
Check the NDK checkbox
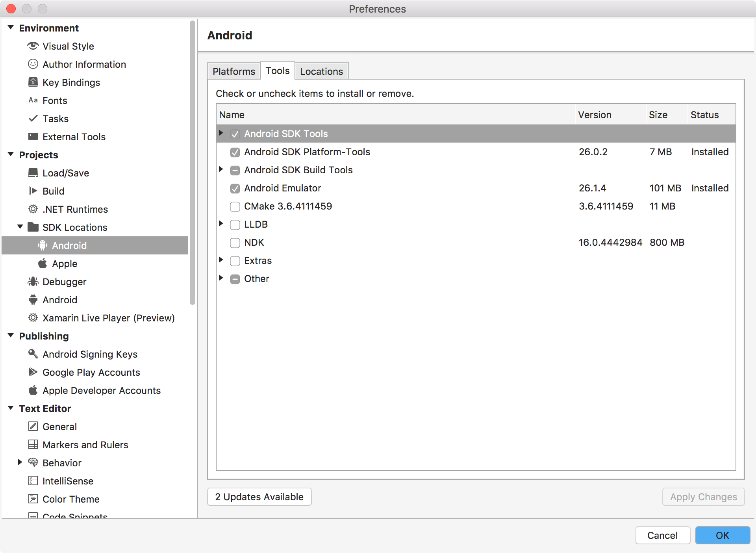(x=235, y=243)
